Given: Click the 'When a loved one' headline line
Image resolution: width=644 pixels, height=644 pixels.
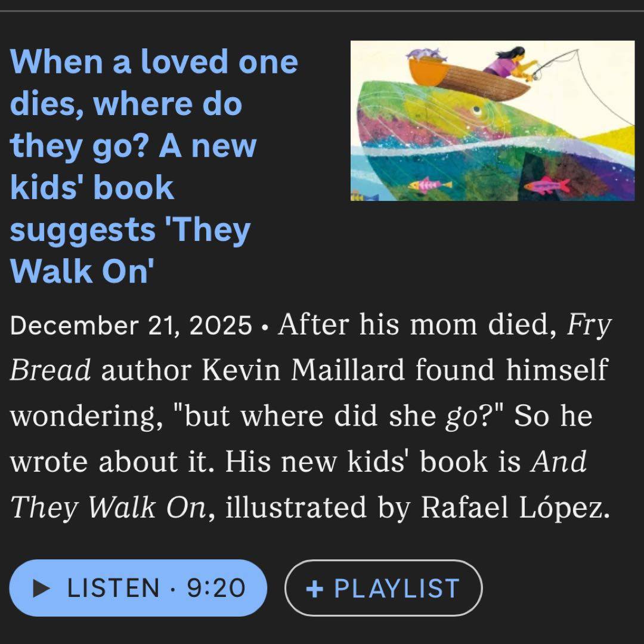Looking at the screenshot, I should click(154, 61).
